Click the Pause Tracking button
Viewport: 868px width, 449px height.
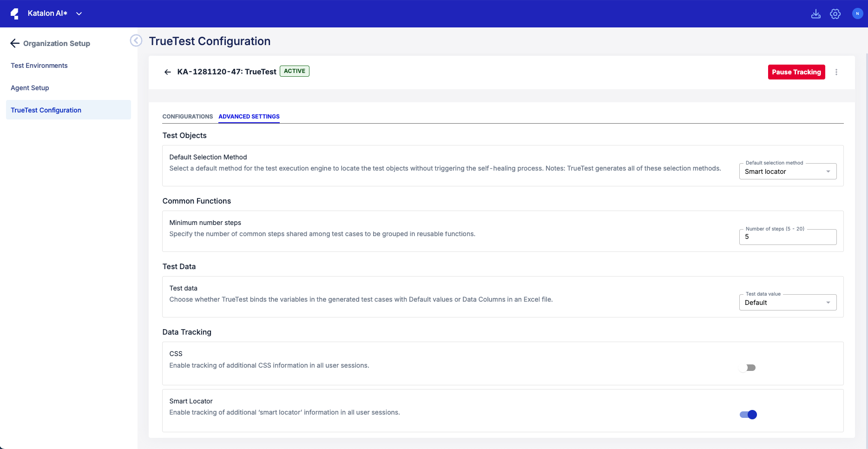click(x=796, y=72)
